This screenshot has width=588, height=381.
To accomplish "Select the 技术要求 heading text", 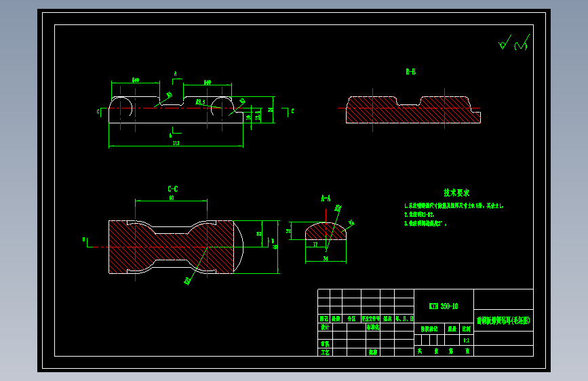I will (x=456, y=193).
